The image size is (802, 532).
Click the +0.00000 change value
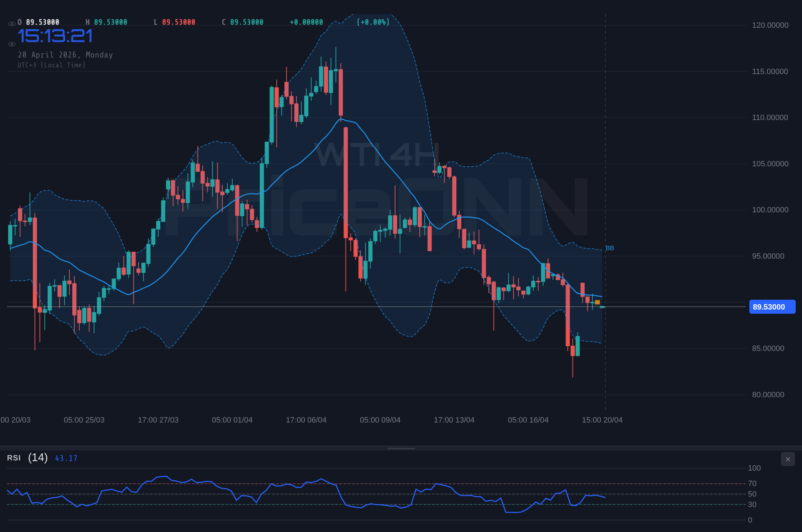306,22
